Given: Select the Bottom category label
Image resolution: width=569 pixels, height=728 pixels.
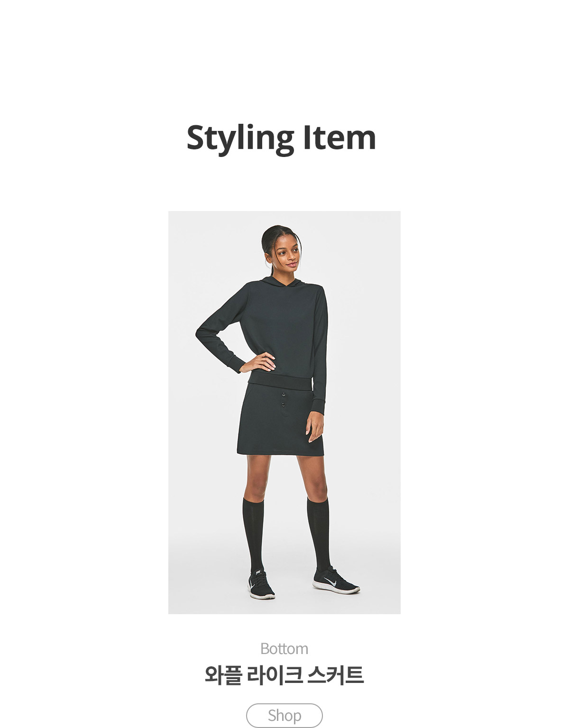Looking at the screenshot, I should [x=284, y=648].
